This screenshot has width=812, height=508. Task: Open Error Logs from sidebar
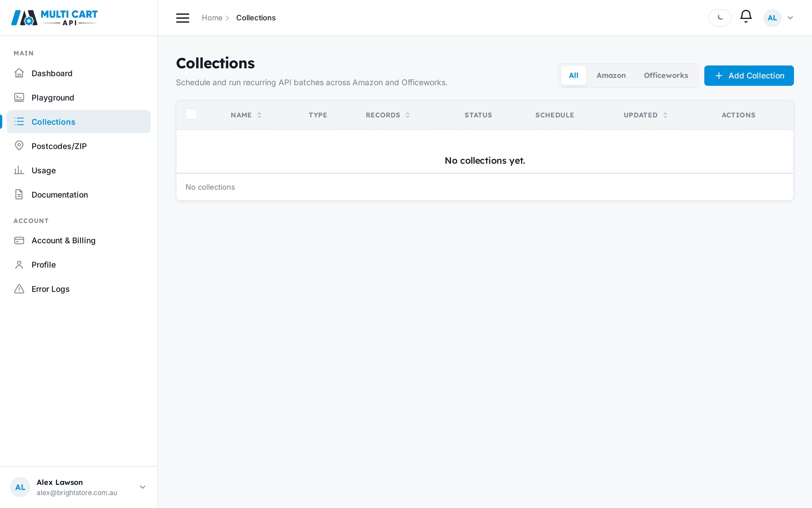(78, 289)
